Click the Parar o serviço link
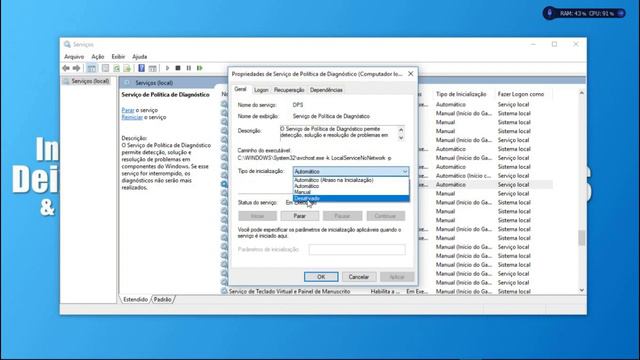The width and height of the screenshot is (640, 360). 128,110
